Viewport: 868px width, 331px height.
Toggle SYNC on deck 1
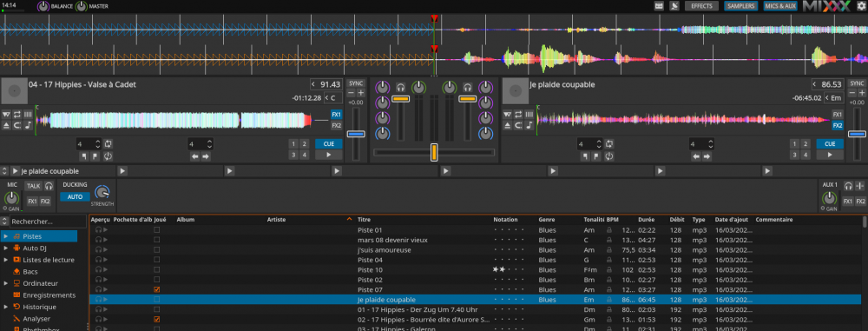[x=356, y=83]
